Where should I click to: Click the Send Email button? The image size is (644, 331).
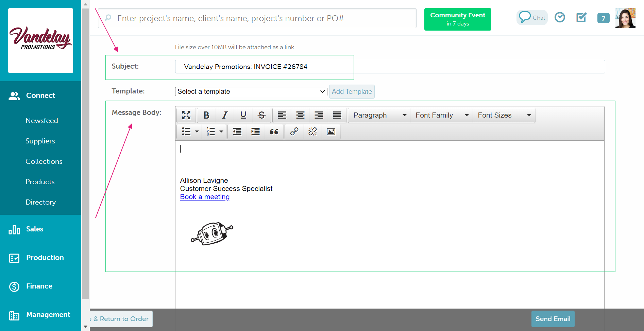pos(553,319)
